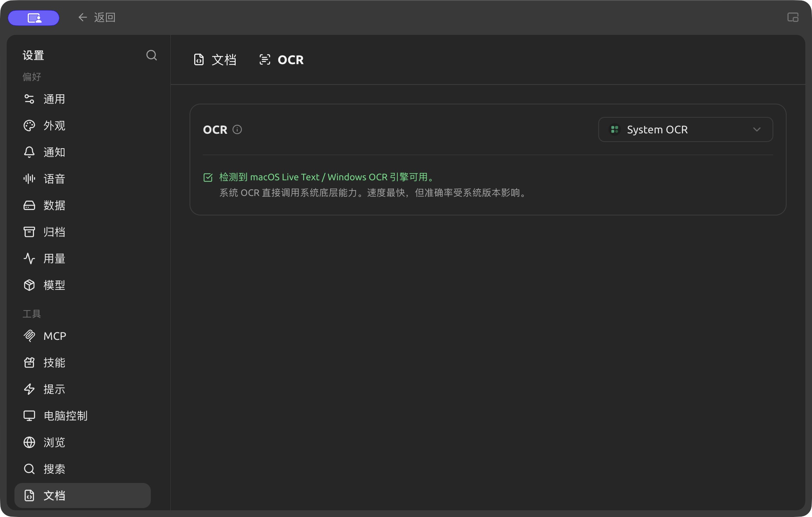Viewport: 812px width, 517px height.
Task: Click the green checkmark status icon
Action: coord(208,178)
